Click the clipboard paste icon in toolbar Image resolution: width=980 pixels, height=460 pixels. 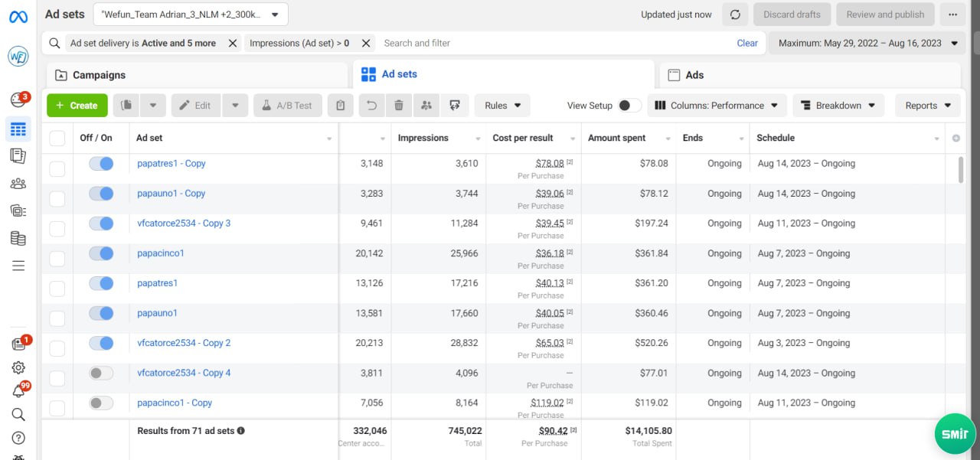click(341, 106)
